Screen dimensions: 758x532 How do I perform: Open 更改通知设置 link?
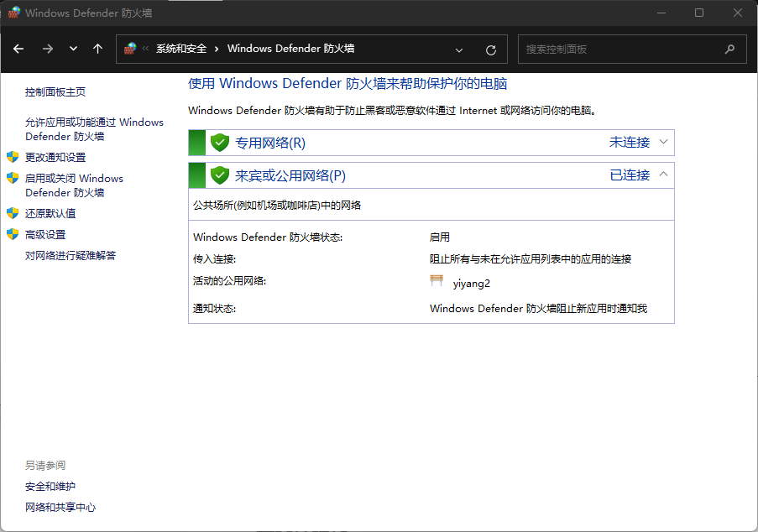point(55,157)
